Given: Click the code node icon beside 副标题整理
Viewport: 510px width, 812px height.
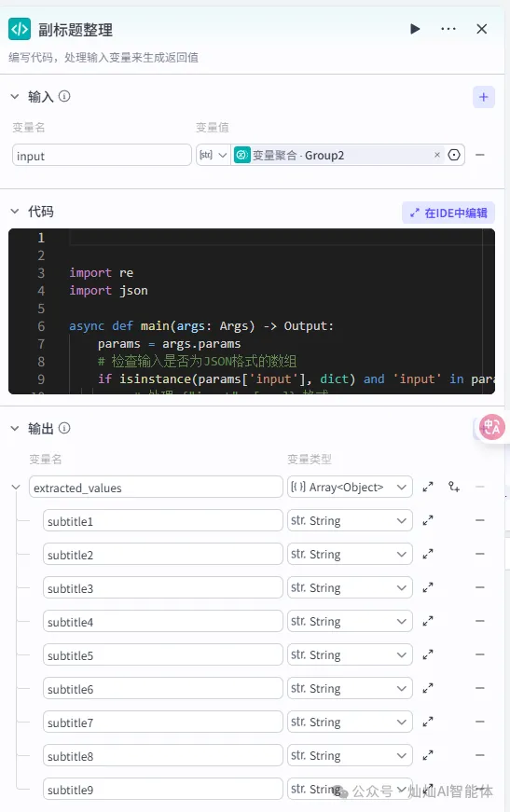Looking at the screenshot, I should click(20, 29).
